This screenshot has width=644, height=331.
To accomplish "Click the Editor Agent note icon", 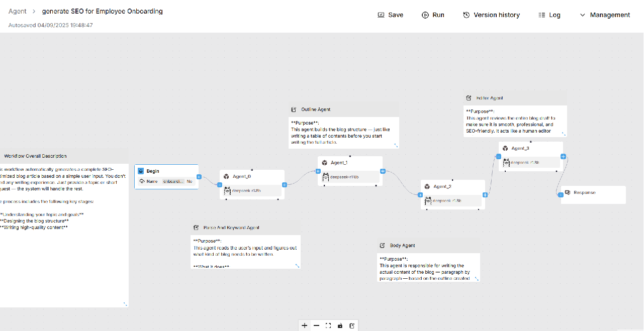I will point(469,98).
